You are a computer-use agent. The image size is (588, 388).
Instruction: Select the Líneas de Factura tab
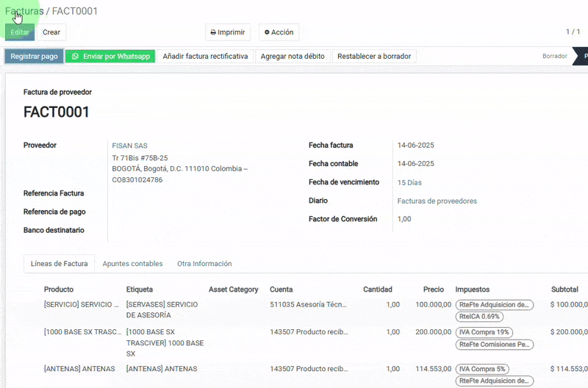click(x=60, y=264)
